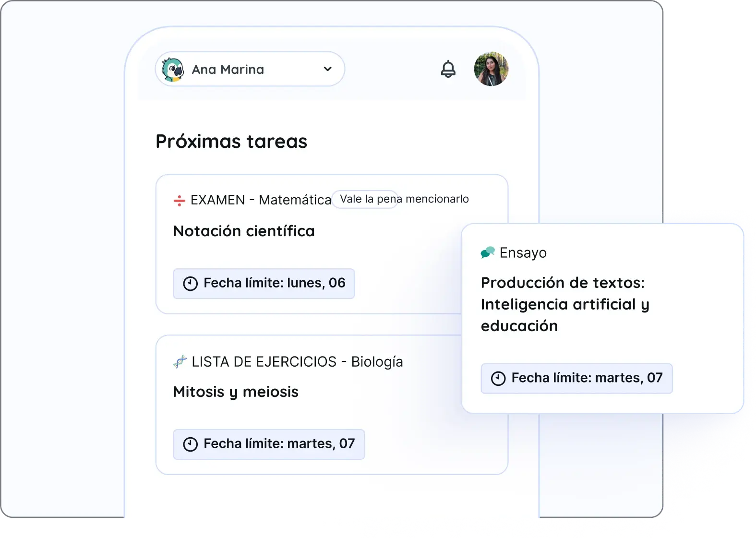Select the Ana Marina student name
756x538 pixels.
(228, 70)
